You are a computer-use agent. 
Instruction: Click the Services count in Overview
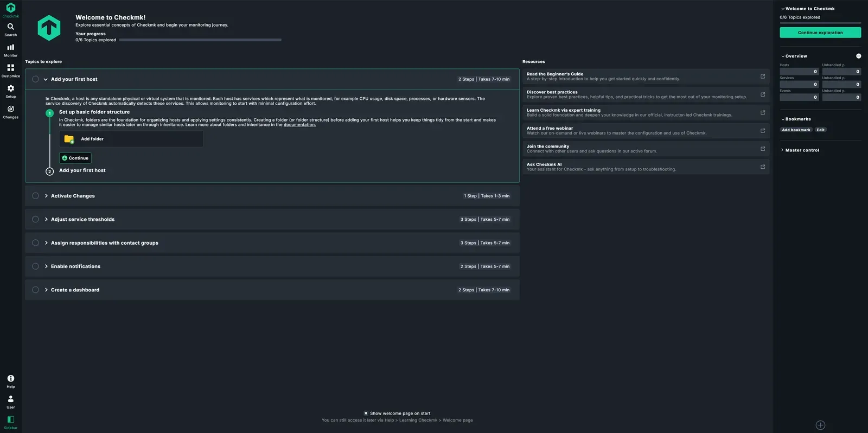pyautogui.click(x=799, y=85)
